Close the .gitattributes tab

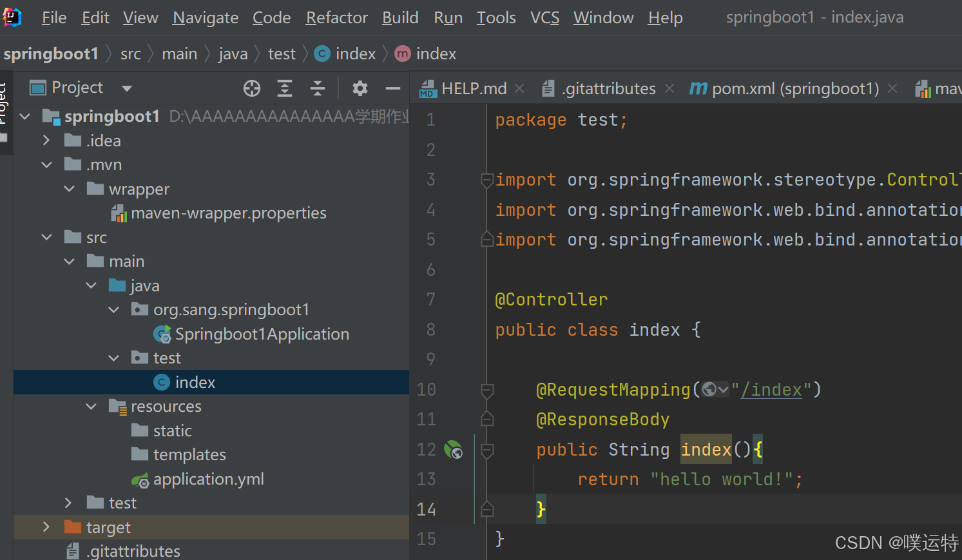click(x=669, y=88)
